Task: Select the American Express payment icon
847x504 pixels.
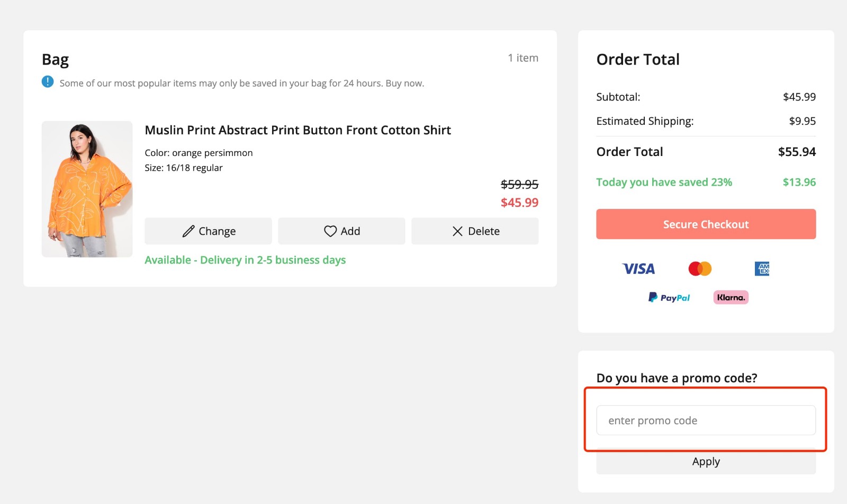Action: click(761, 269)
